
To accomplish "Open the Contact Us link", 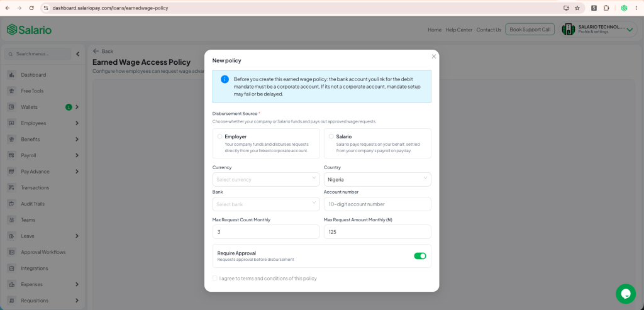I will pos(489,30).
